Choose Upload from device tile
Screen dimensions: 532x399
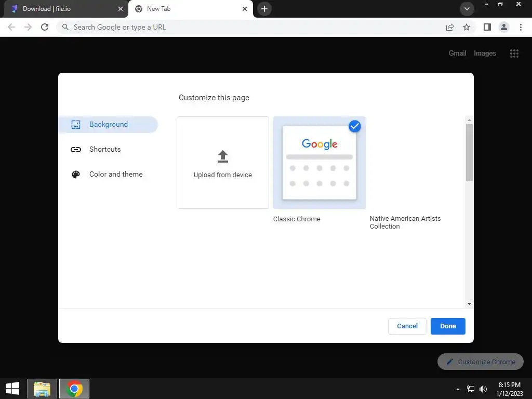[223, 163]
